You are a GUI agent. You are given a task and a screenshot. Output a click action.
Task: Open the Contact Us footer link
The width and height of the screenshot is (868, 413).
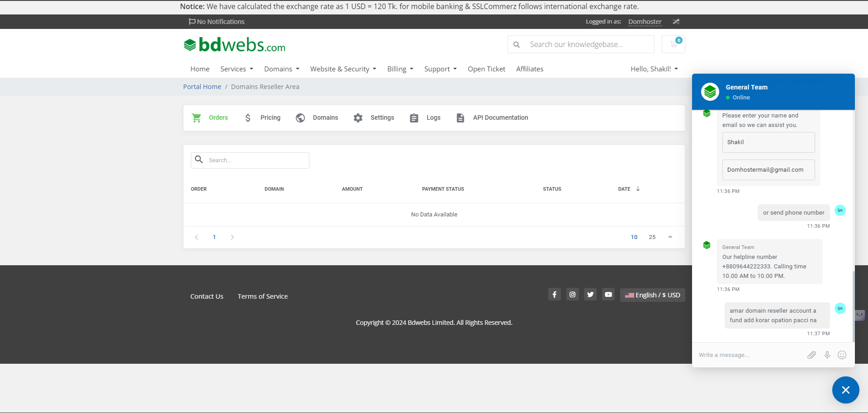pyautogui.click(x=207, y=296)
